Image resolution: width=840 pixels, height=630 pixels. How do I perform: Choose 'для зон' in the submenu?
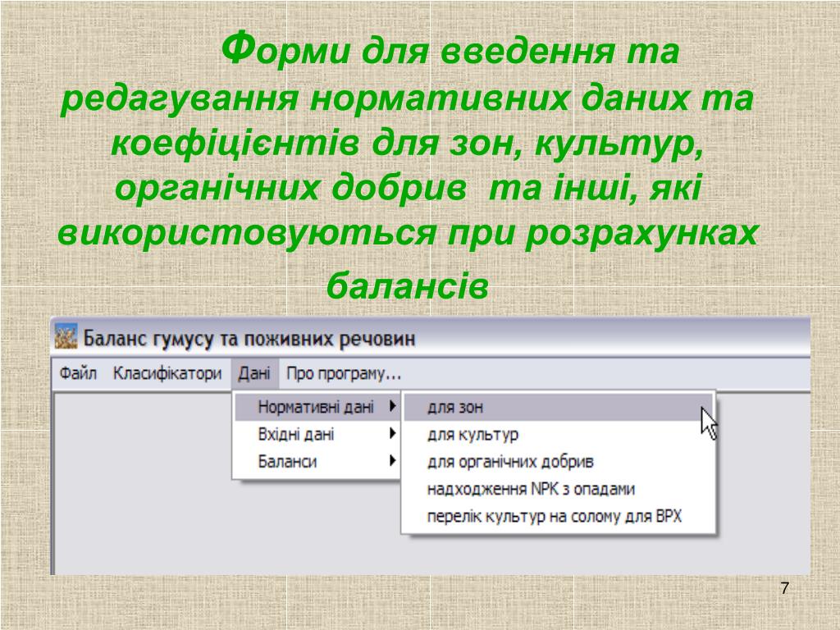click(x=558, y=408)
